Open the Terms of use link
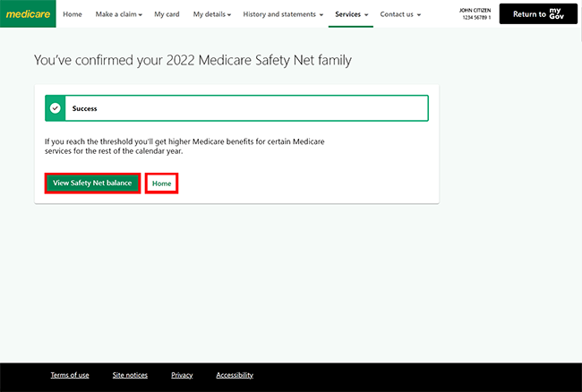Viewport: 582px width, 392px height. click(70, 375)
